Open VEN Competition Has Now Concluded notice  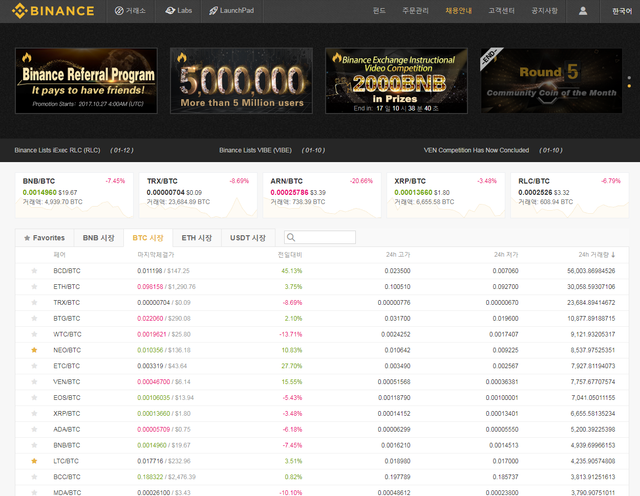476,150
